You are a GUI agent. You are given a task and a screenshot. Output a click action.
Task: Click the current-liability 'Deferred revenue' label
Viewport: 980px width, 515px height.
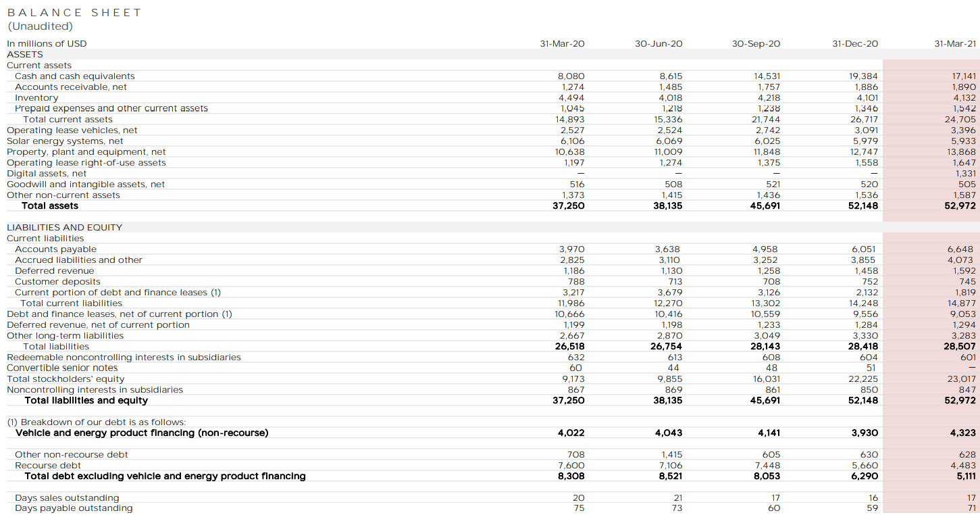pyautogui.click(x=55, y=270)
